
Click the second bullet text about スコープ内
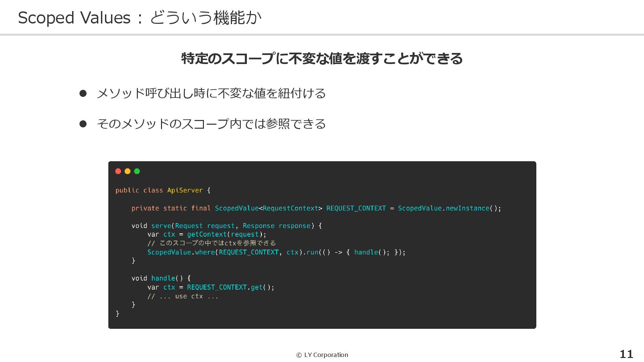pos(211,124)
